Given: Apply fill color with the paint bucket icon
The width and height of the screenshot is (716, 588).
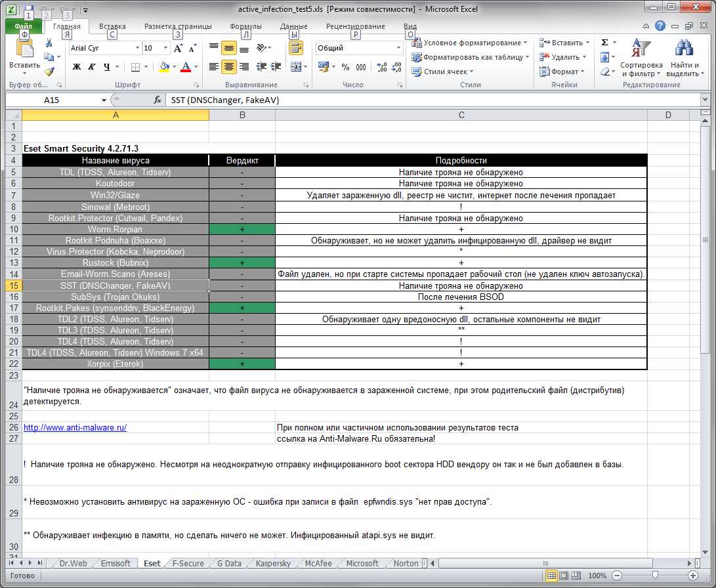Looking at the screenshot, I should pyautogui.click(x=164, y=67).
